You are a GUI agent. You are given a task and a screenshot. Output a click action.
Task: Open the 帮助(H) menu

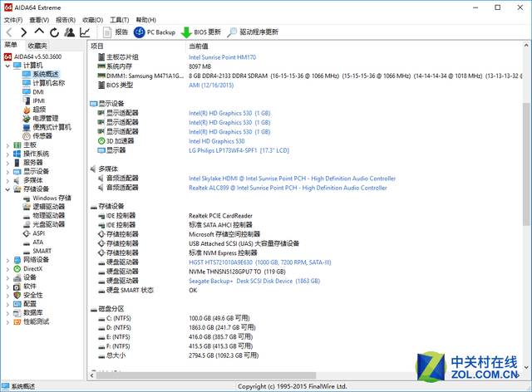(x=146, y=20)
